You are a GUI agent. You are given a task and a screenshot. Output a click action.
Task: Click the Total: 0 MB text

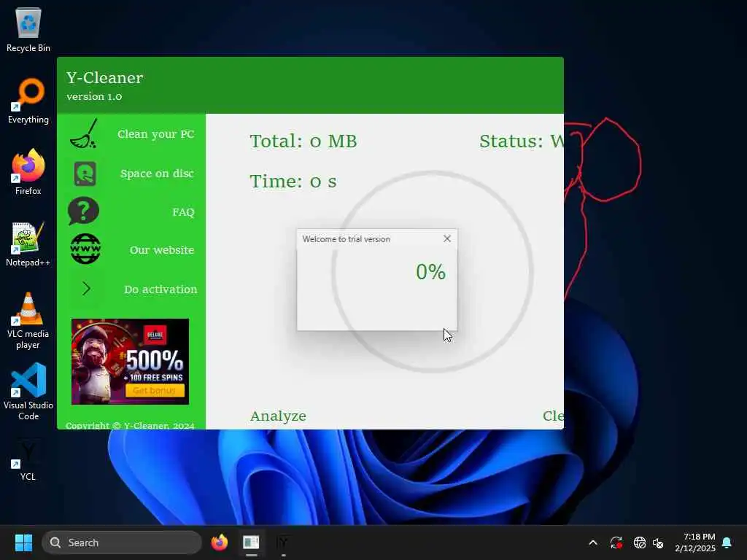pos(303,141)
